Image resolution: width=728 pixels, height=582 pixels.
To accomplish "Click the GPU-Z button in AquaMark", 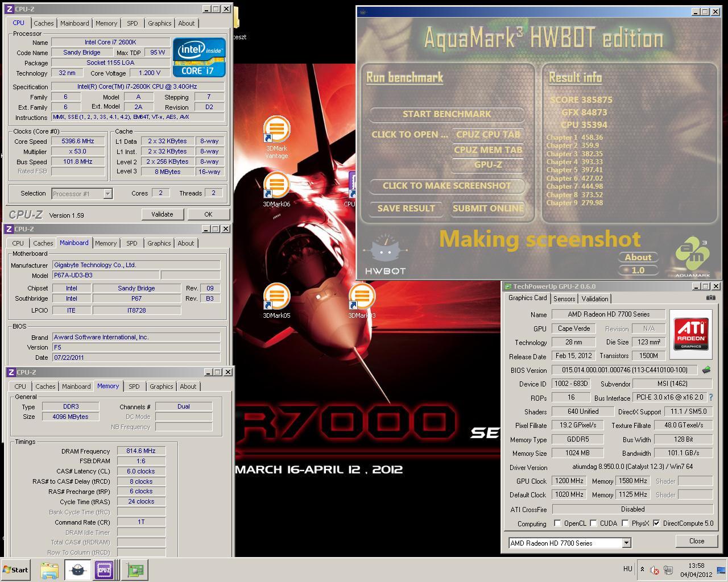I will pyautogui.click(x=488, y=165).
